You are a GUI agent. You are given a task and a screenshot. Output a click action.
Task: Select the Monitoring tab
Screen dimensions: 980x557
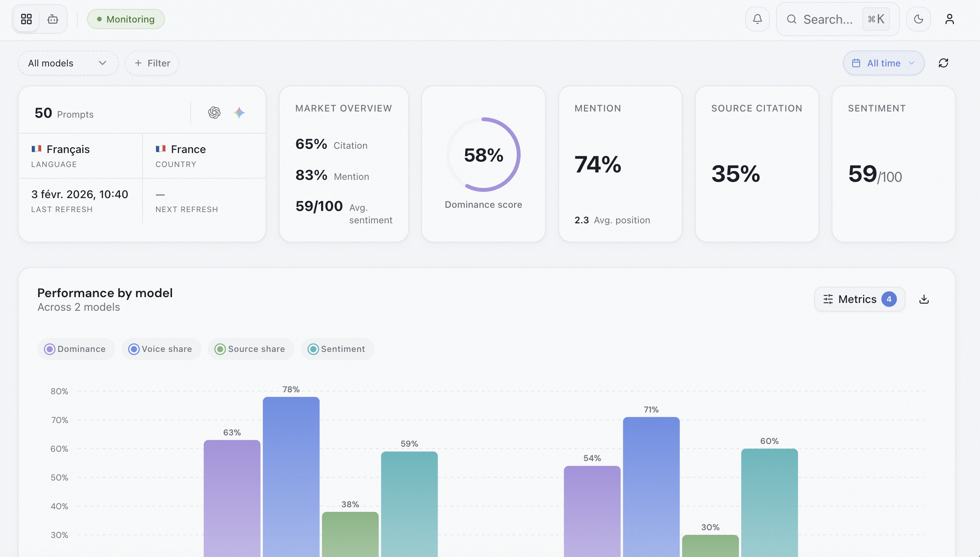[126, 19]
